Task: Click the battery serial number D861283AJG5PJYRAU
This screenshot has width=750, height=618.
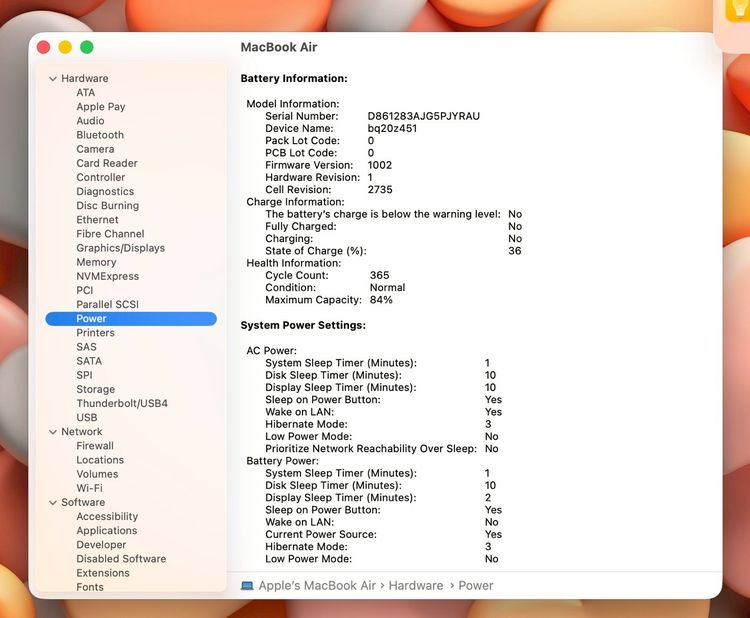Action: [423, 116]
